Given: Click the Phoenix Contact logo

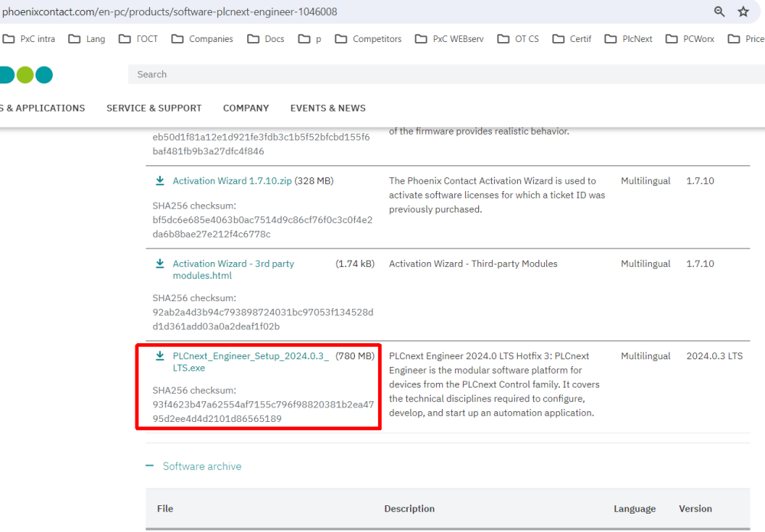Looking at the screenshot, I should pyautogui.click(x=26, y=75).
